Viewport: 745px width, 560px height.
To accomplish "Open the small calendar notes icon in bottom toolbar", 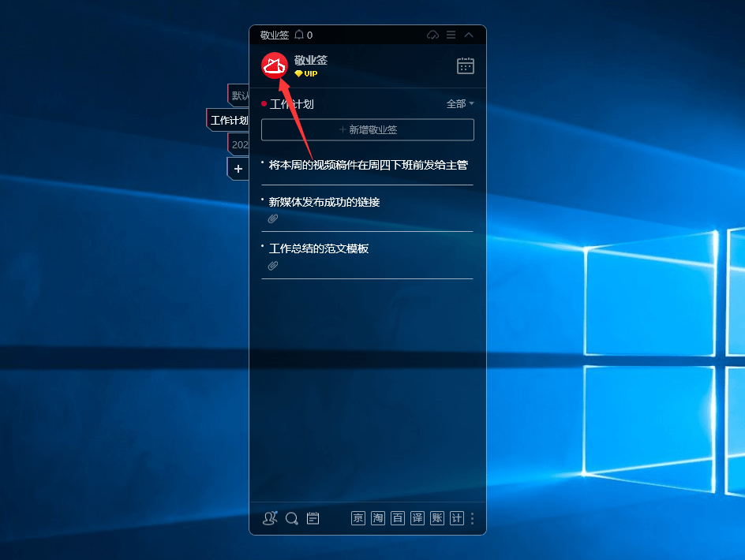I will click(313, 518).
